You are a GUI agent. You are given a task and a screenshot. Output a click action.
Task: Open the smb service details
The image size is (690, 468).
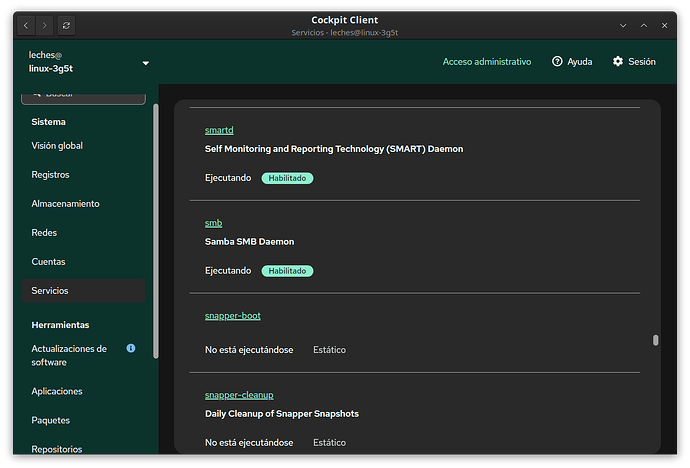(213, 223)
